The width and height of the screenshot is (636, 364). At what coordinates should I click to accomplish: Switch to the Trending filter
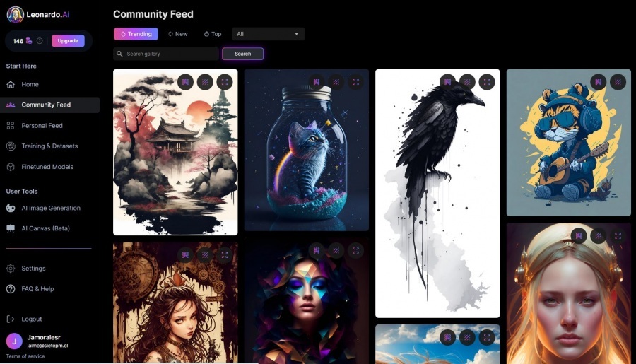(136, 34)
